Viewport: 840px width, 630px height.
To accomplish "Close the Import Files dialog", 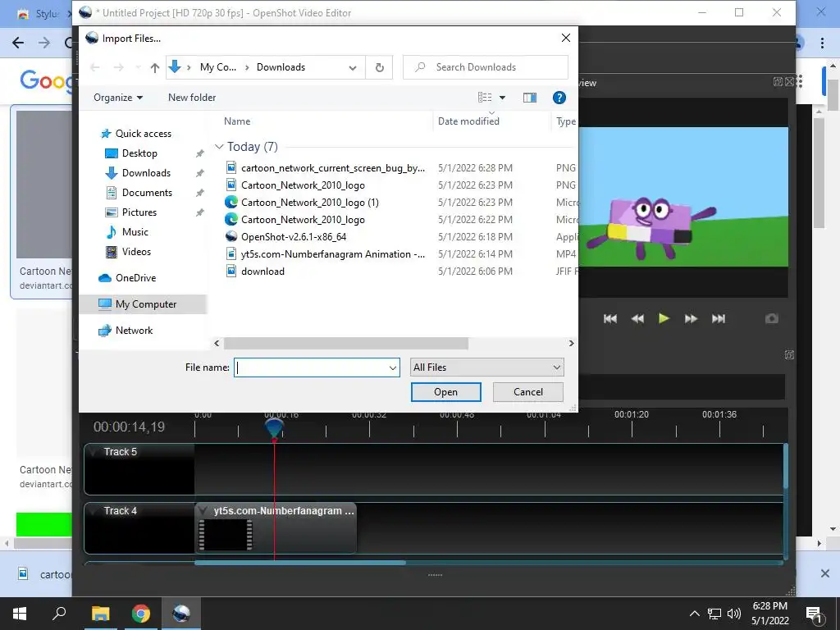I will pyautogui.click(x=566, y=38).
